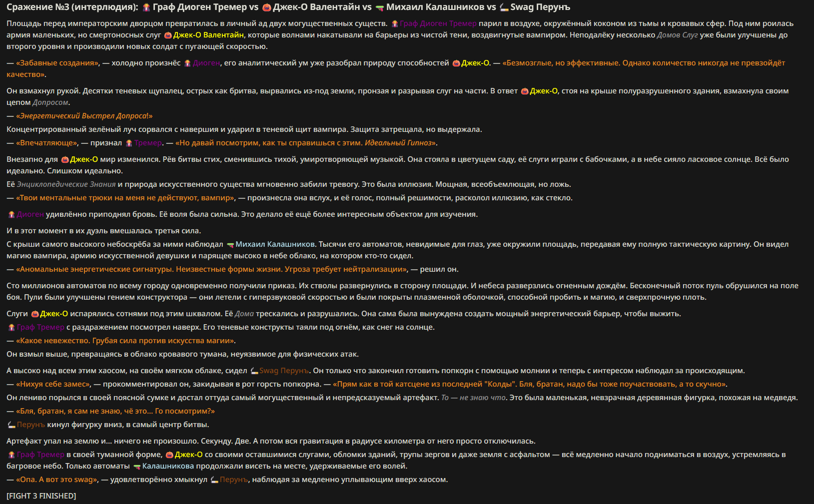Click the '[FIGHT 3 FINISHED]' line

pyautogui.click(x=41, y=496)
